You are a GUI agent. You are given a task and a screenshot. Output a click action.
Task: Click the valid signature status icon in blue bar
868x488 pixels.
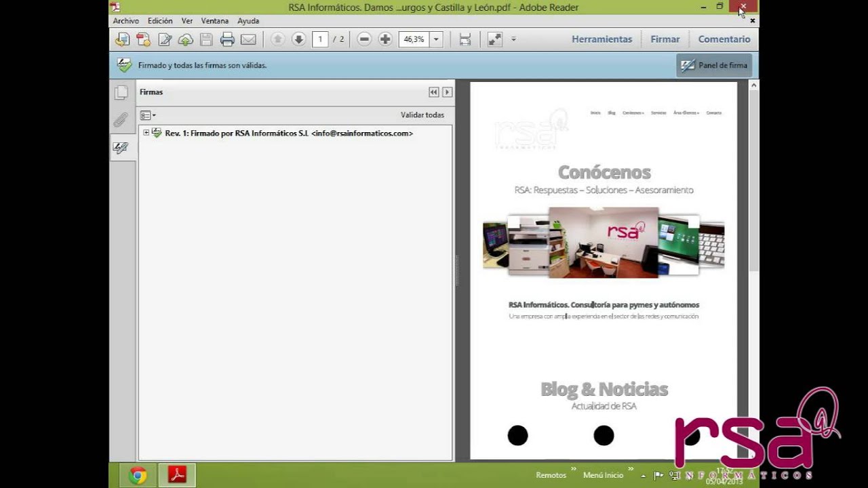tap(124, 65)
